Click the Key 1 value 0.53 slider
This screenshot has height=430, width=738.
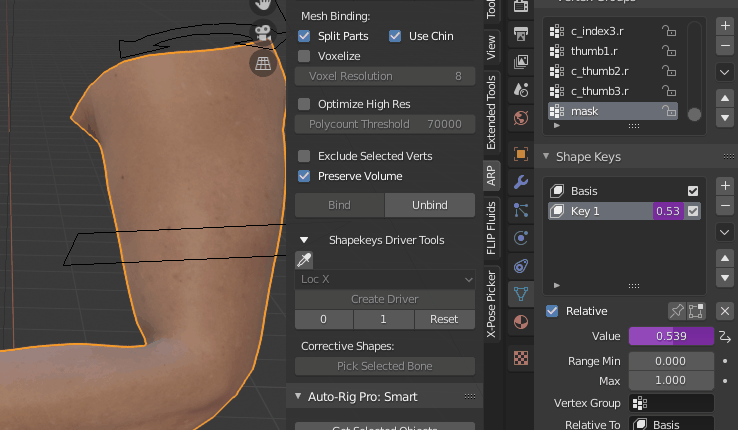tap(668, 211)
